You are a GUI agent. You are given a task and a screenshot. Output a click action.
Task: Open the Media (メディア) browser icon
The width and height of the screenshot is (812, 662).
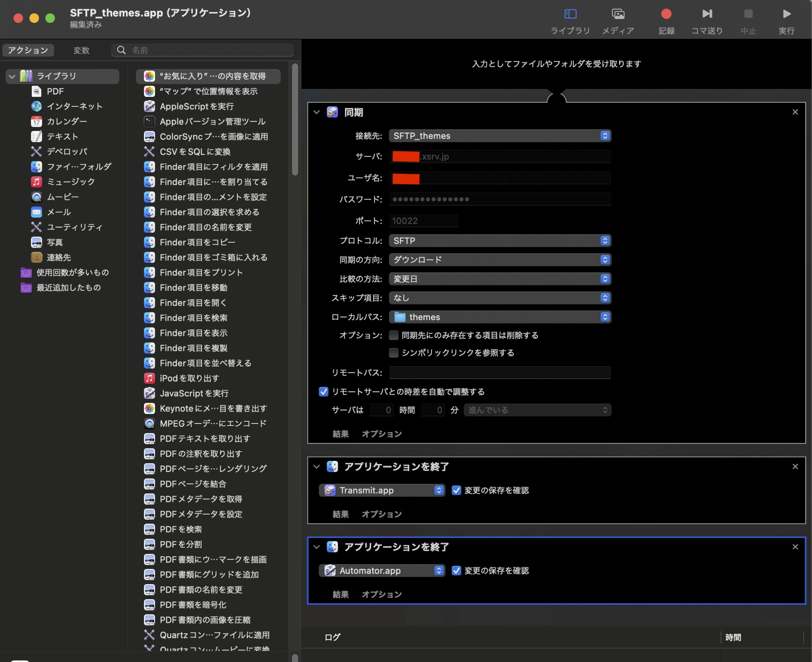pyautogui.click(x=618, y=14)
